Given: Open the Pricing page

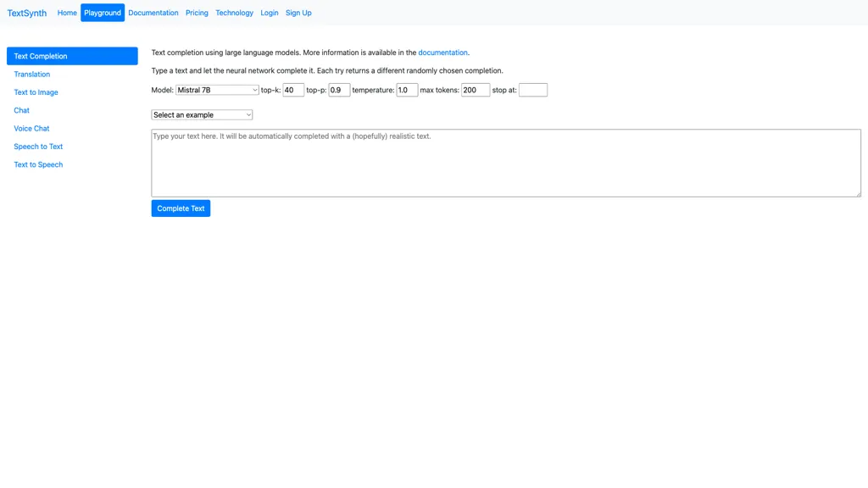Looking at the screenshot, I should click(x=197, y=13).
